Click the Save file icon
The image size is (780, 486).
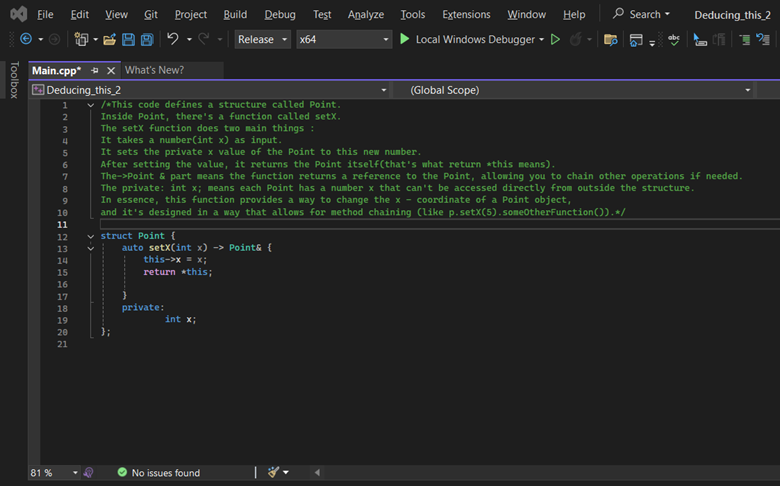(x=128, y=39)
